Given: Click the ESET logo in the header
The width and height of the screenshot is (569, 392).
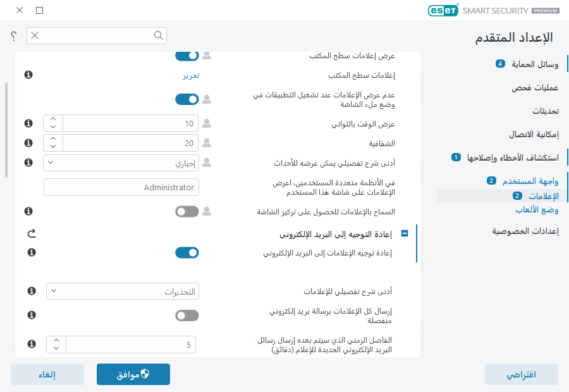Looking at the screenshot, I should [x=443, y=11].
